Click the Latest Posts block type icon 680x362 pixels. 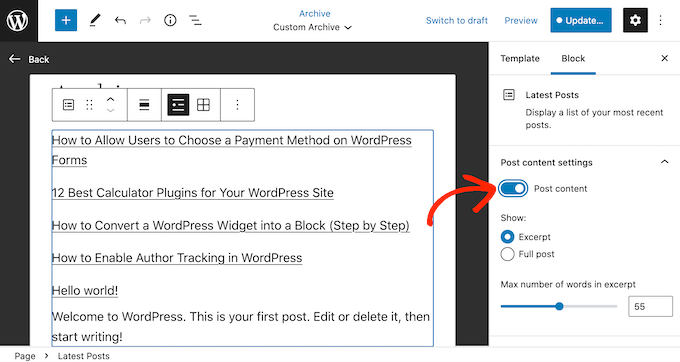tap(69, 105)
